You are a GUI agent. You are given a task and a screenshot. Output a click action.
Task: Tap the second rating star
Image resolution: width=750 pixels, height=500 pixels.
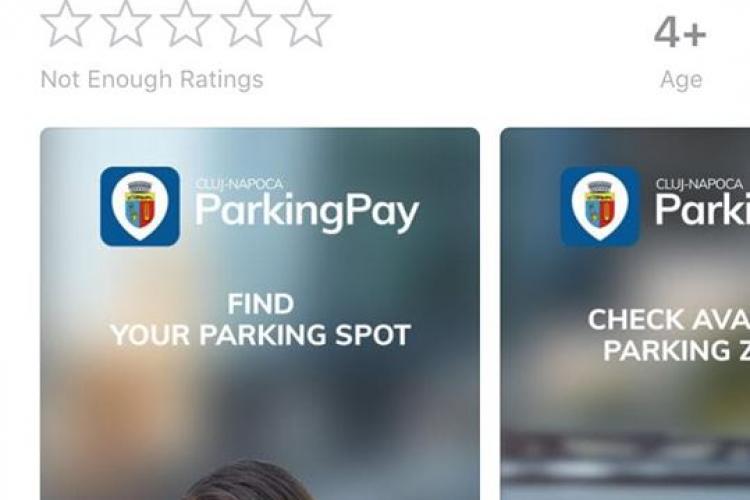(125, 24)
